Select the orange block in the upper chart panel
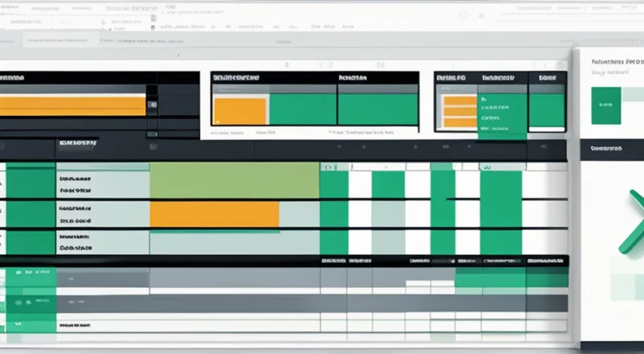The height and width of the screenshot is (354, 644). tap(240, 111)
